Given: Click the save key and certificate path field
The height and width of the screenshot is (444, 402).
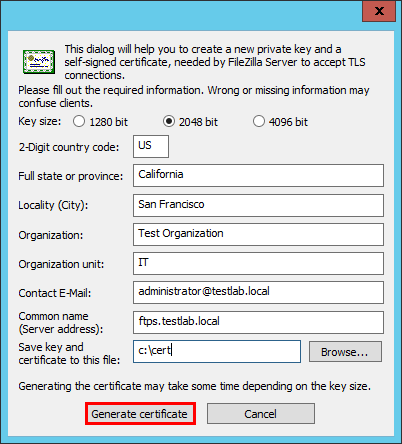Looking at the screenshot, I should [217, 351].
